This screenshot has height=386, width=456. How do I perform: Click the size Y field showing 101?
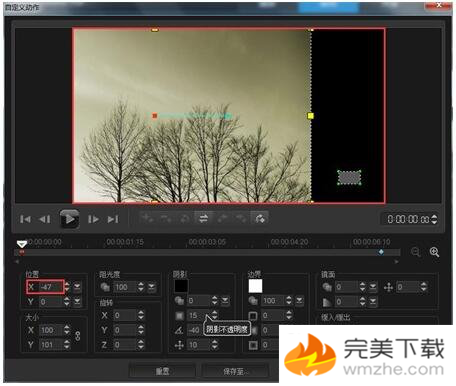pyautogui.click(x=51, y=345)
